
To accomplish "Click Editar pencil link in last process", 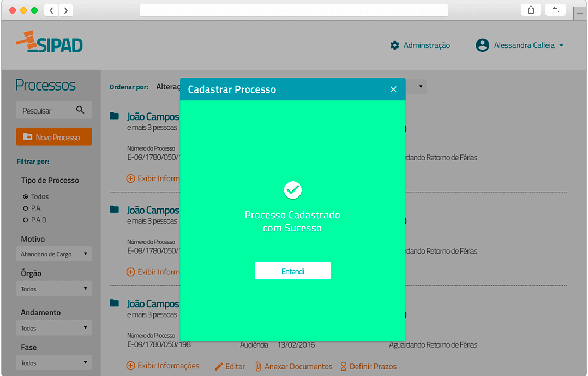I will 230,367.
